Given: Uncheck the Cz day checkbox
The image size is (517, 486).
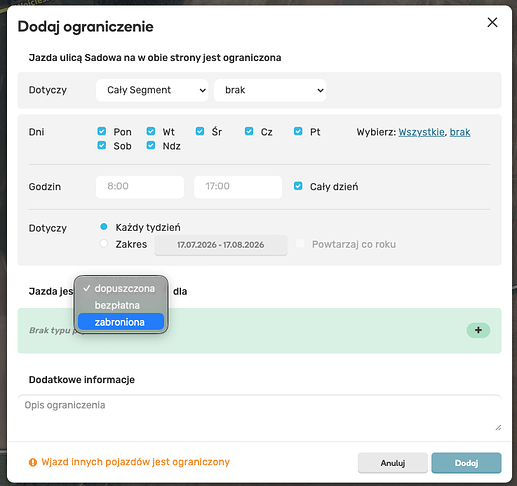Looking at the screenshot, I should 249,131.
